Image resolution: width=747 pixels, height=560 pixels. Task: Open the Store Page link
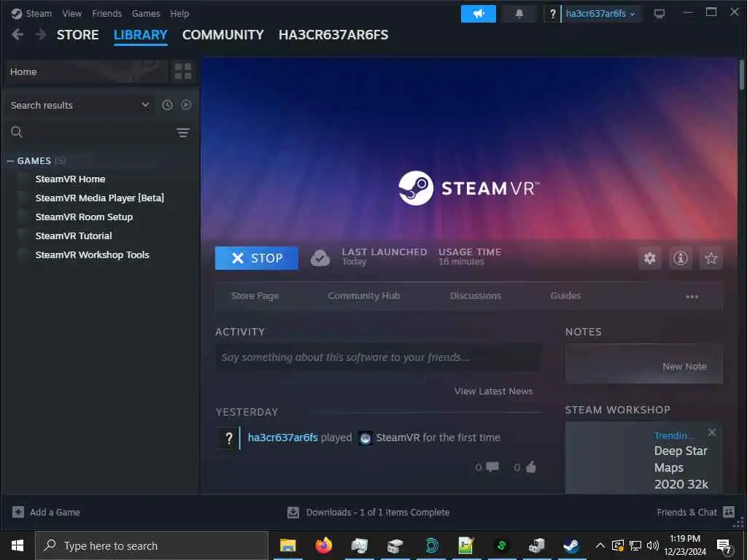[x=255, y=296]
